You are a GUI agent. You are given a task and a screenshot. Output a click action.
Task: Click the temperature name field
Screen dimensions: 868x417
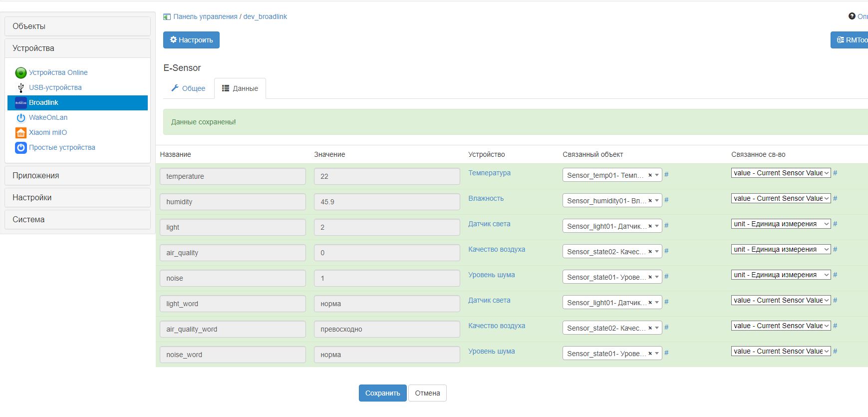(x=233, y=176)
